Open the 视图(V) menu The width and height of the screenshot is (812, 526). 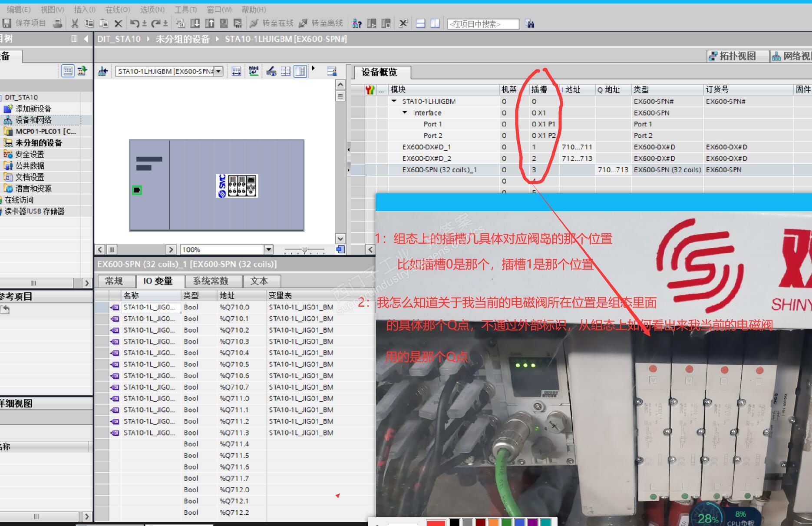[x=52, y=10]
